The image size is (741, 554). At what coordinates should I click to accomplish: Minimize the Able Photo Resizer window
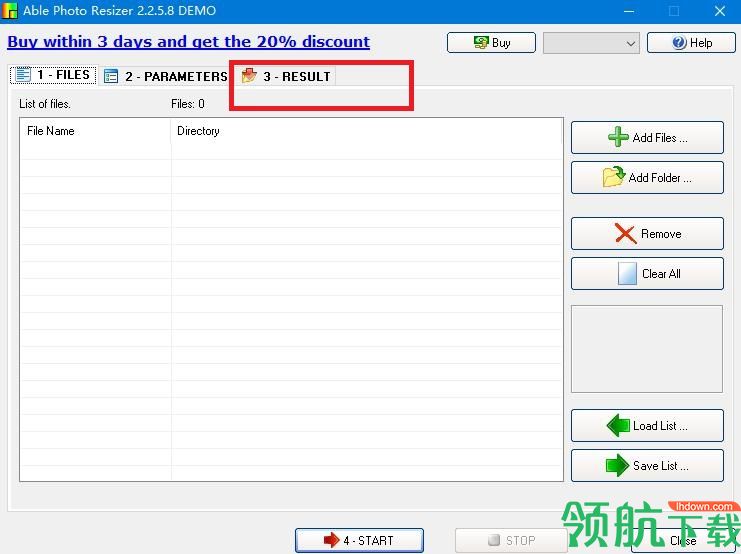pyautogui.click(x=629, y=11)
